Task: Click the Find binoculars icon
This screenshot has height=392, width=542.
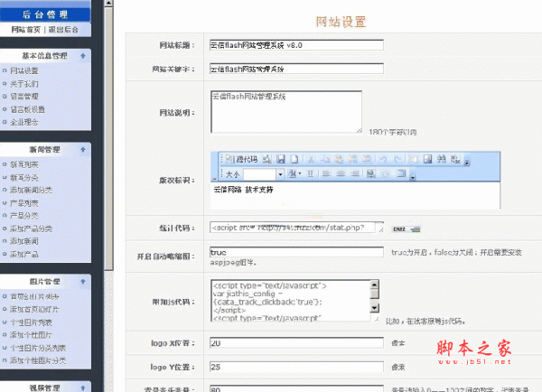Action: tap(442, 159)
